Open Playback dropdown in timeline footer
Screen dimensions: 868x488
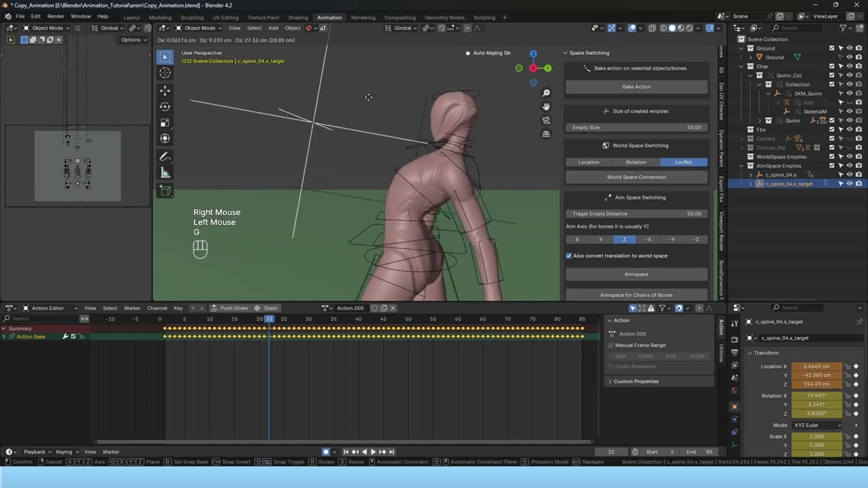click(x=37, y=451)
